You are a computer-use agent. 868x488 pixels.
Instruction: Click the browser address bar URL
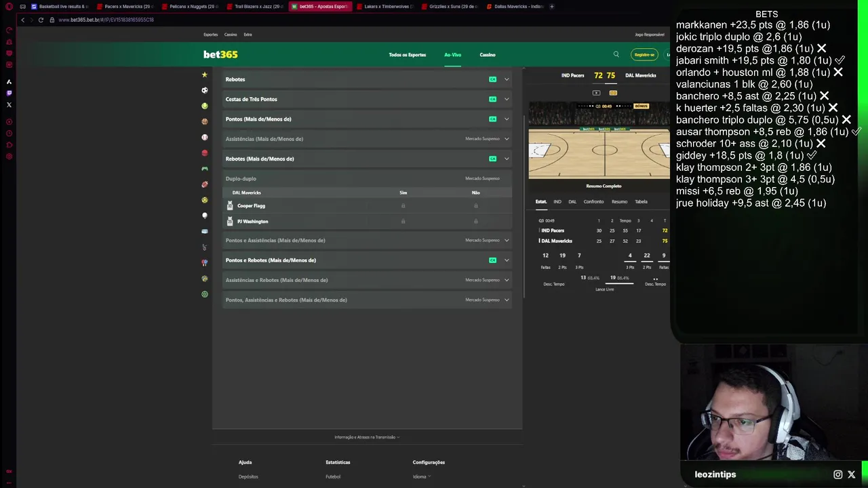tap(106, 20)
